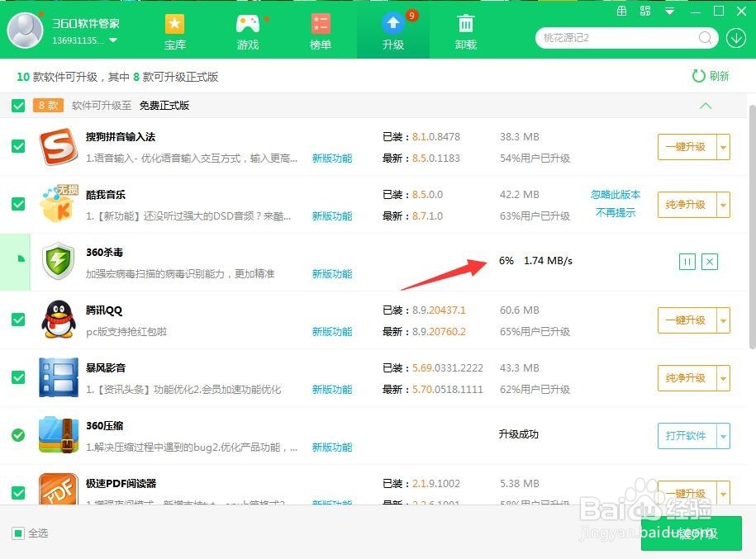Open 新版功能 link for 360杀毒
Image resolution: width=756 pixels, height=559 pixels.
[x=332, y=273]
